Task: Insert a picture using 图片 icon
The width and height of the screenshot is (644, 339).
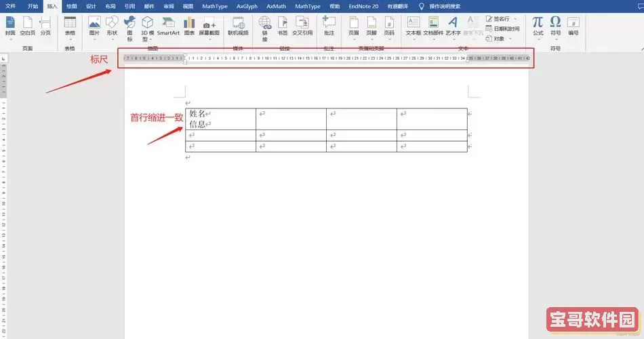Action: pyautogui.click(x=94, y=26)
